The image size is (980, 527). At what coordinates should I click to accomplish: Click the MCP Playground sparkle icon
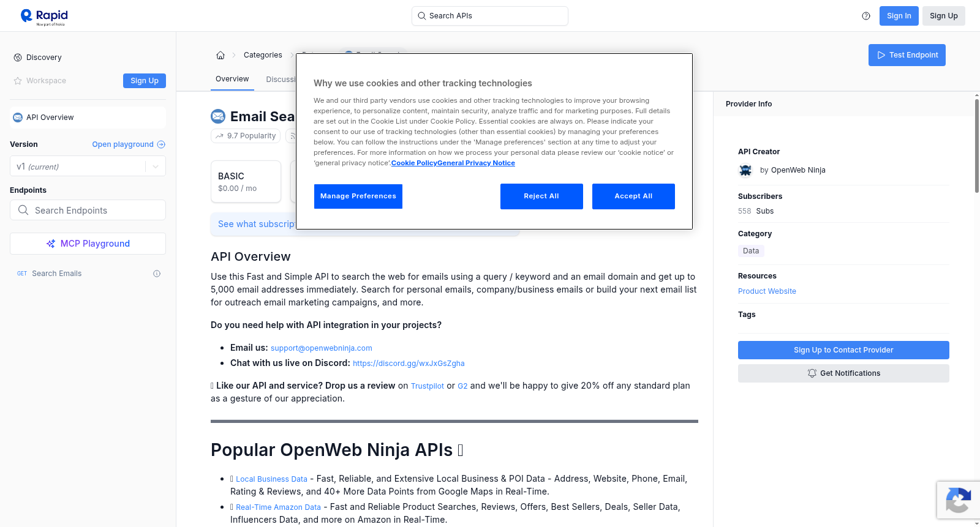coord(51,244)
